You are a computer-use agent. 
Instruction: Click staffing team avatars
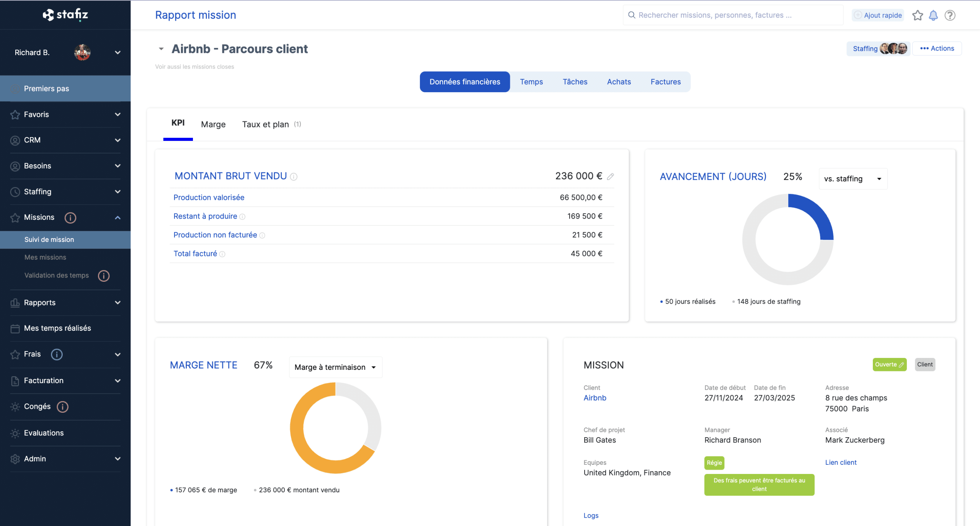[893, 49]
